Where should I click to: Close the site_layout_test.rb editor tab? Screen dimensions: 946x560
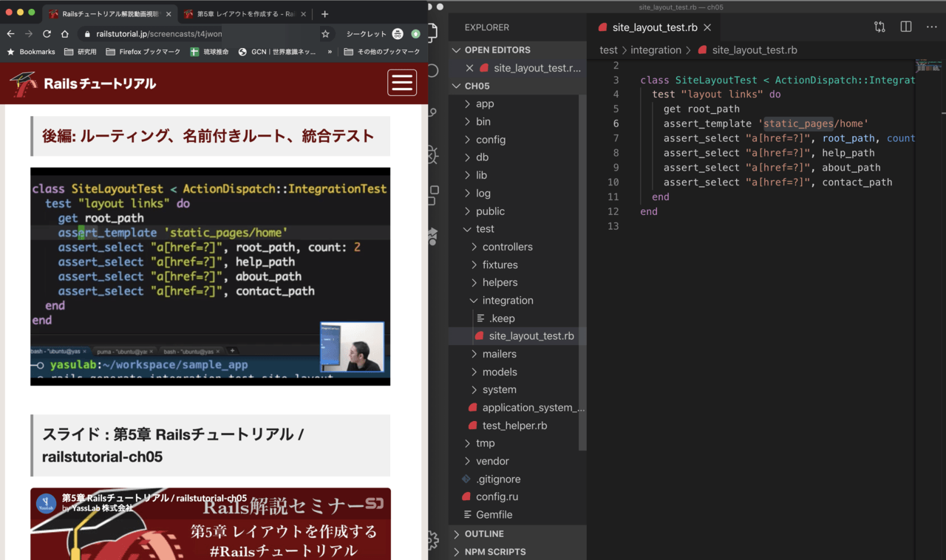point(707,27)
